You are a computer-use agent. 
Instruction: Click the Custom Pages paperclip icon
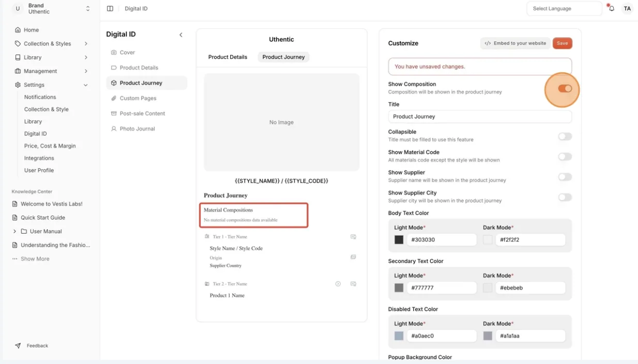114,98
